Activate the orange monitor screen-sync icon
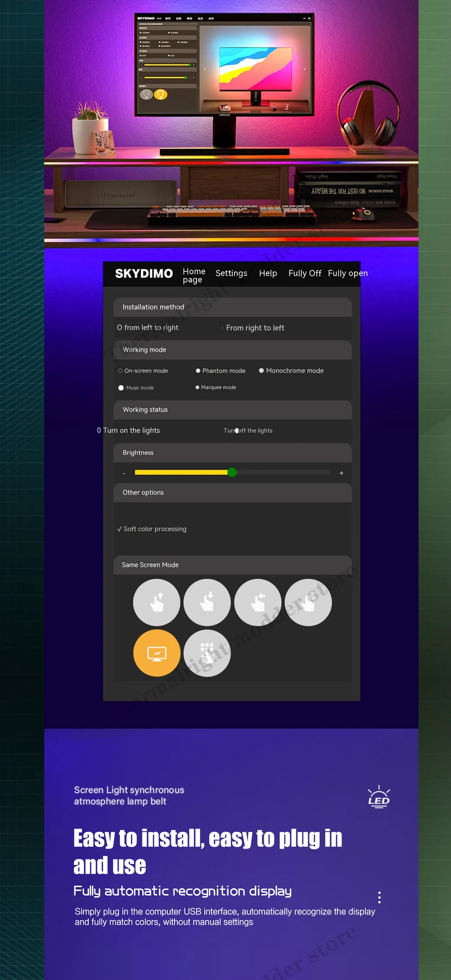This screenshot has height=980, width=451. pos(156,653)
